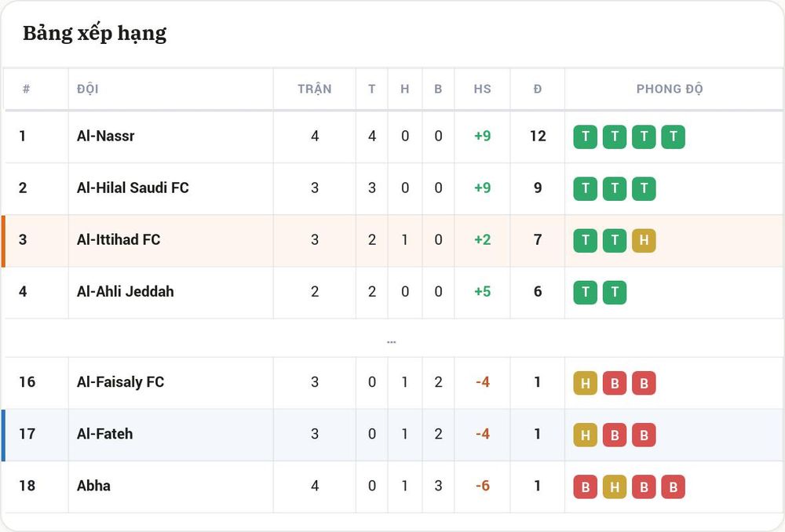Viewport: 785px width, 532px height.
Task: Sort by the TRẬN column header
Action: coord(315,89)
